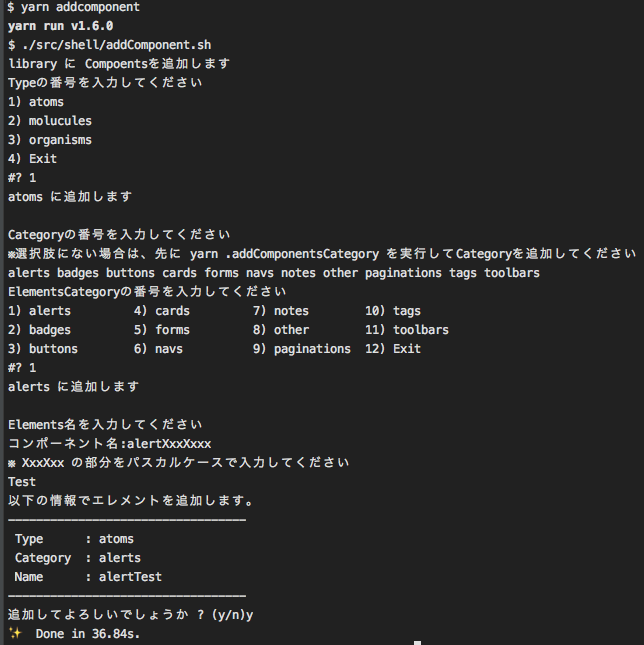
Task: Click the 'yarn addcomponent' command line
Action: (x=74, y=7)
